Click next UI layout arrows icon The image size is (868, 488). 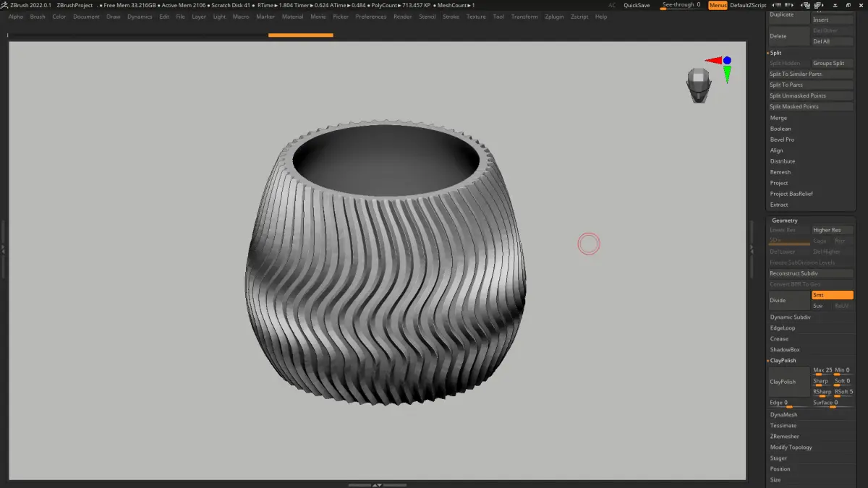click(x=819, y=5)
